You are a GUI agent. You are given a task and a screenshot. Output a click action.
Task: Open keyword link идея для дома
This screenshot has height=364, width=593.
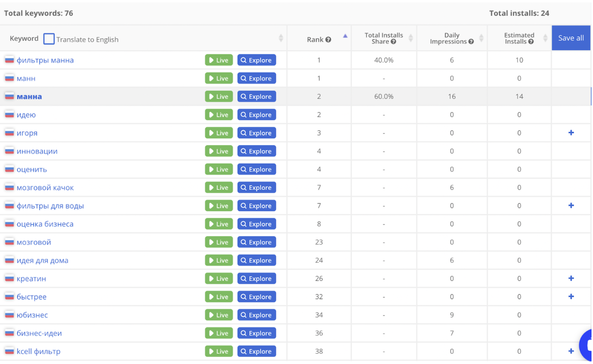click(42, 260)
